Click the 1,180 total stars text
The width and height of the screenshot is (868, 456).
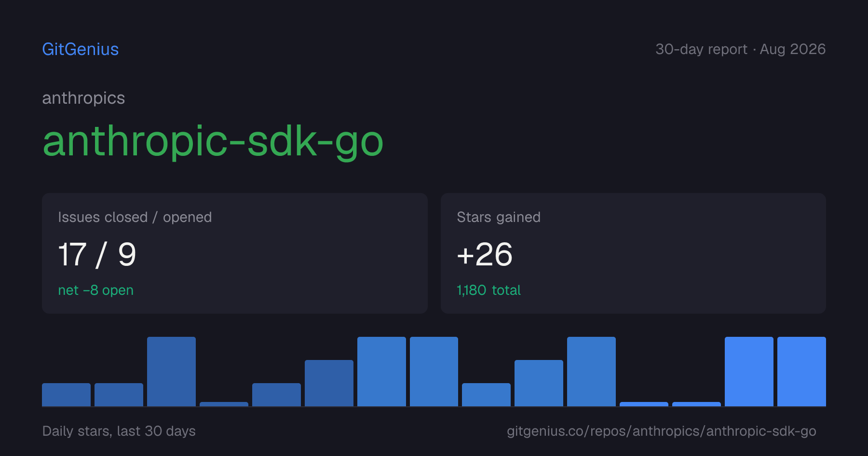pyautogui.click(x=488, y=290)
